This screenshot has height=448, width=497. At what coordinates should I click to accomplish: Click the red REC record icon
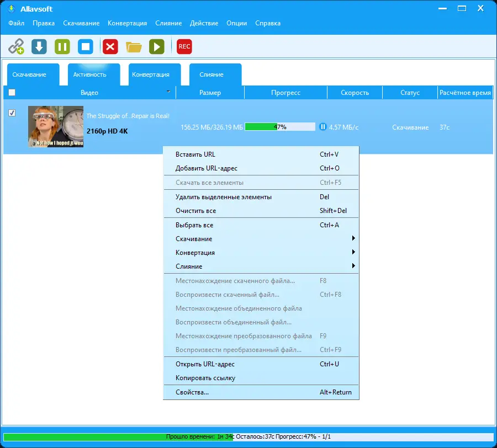click(184, 46)
